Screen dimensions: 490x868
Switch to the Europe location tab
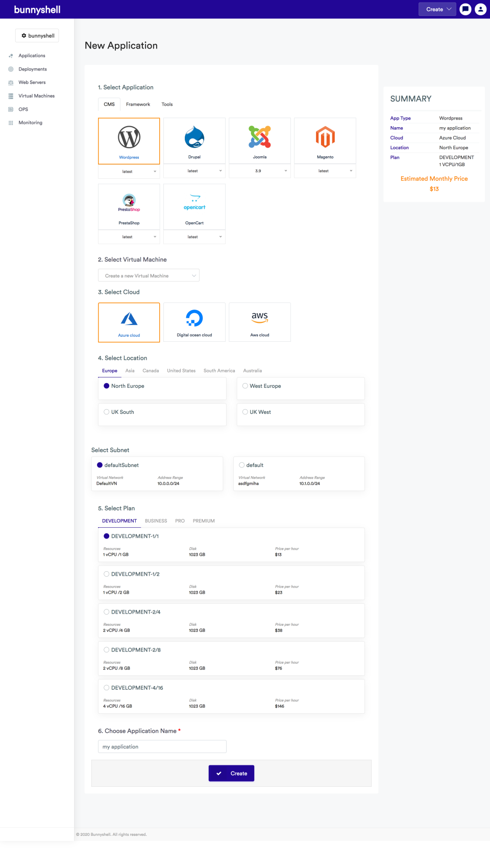110,371
